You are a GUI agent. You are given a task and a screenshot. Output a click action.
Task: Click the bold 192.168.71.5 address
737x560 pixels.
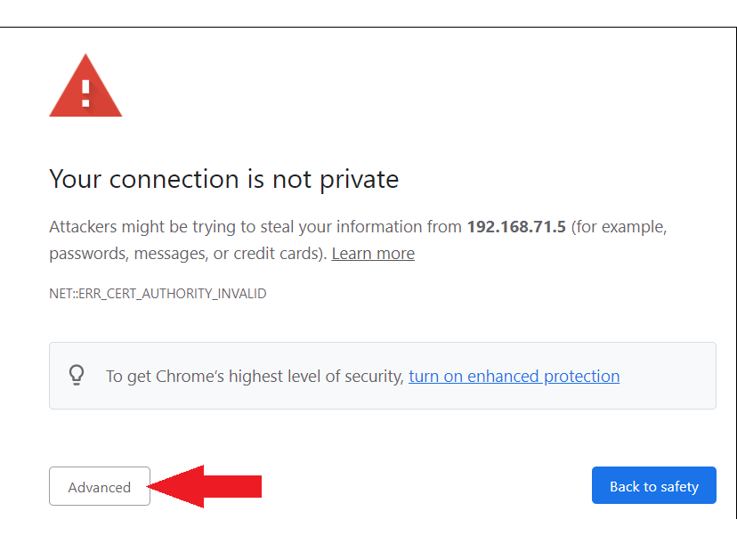(516, 227)
